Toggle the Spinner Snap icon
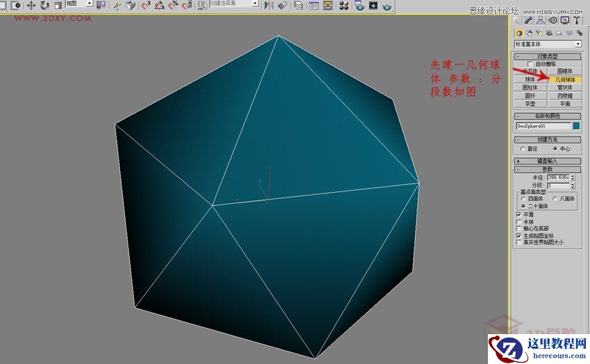The height and width of the screenshot is (364, 590). (187, 6)
